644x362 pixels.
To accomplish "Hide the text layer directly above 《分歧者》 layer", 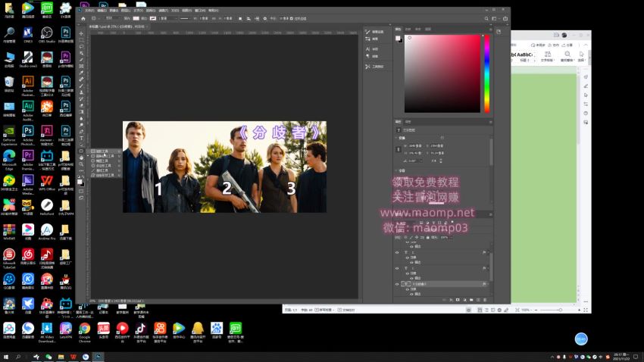I will pos(397,268).
